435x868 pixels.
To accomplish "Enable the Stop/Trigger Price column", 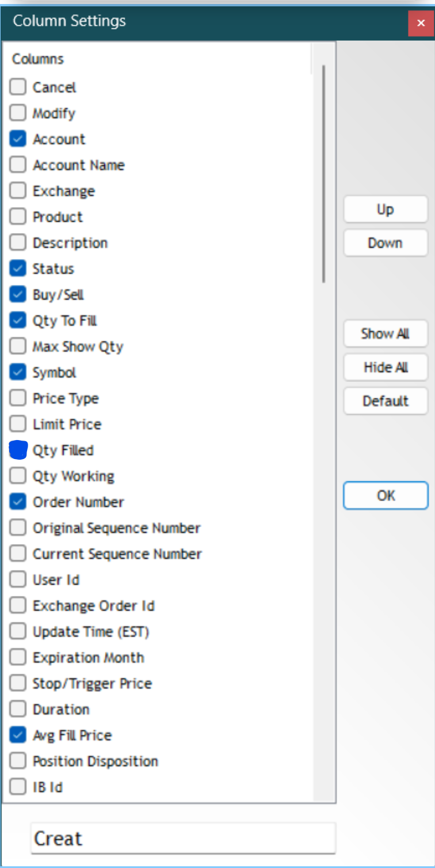I will pos(18,684).
